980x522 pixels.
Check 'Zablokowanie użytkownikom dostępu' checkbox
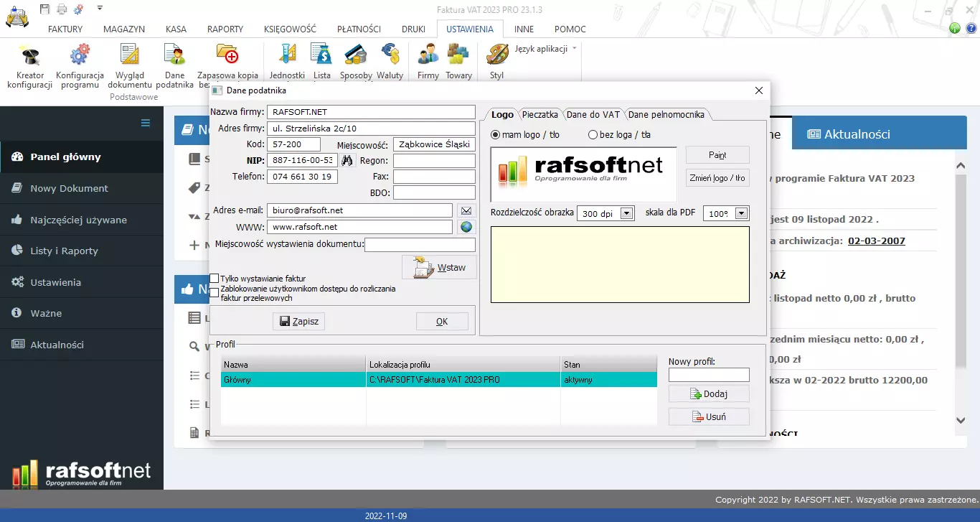(x=215, y=292)
